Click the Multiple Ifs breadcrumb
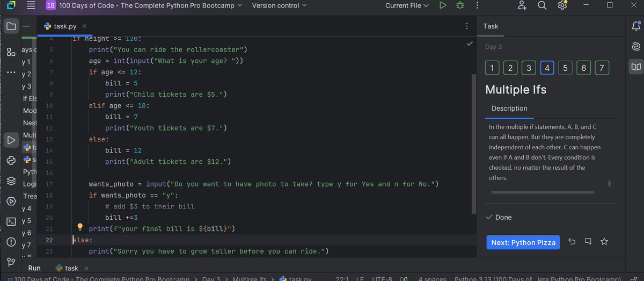 tap(250, 279)
